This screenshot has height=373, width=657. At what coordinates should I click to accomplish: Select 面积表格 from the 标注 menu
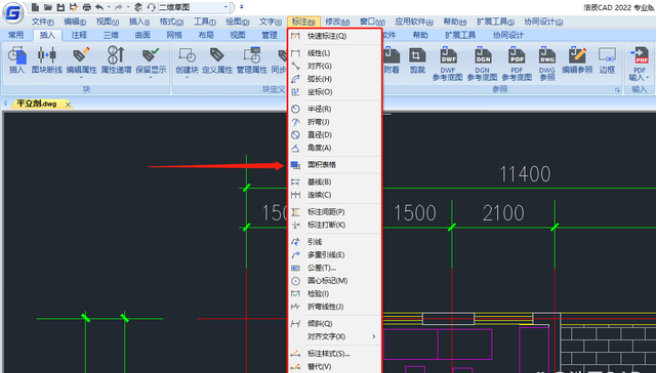pyautogui.click(x=321, y=165)
